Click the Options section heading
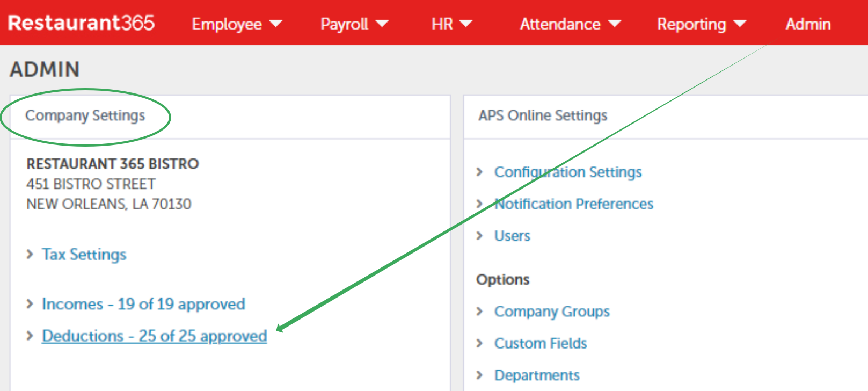The width and height of the screenshot is (868, 391). click(x=502, y=280)
